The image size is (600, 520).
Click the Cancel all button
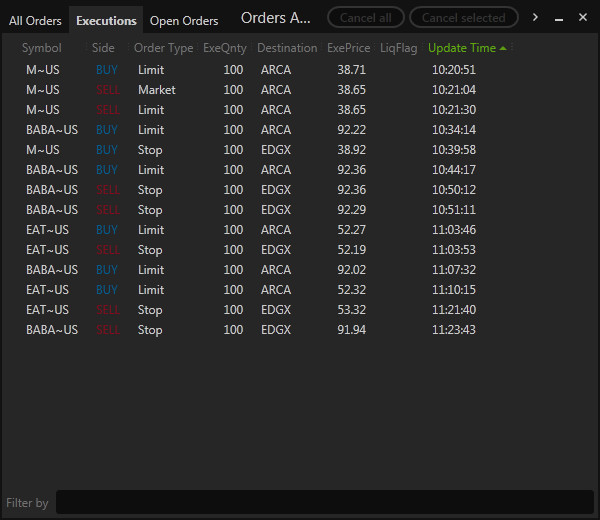[366, 18]
